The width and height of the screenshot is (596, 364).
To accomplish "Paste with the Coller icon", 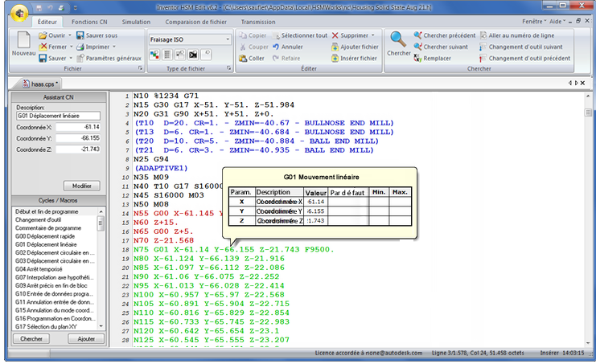I will tap(243, 58).
